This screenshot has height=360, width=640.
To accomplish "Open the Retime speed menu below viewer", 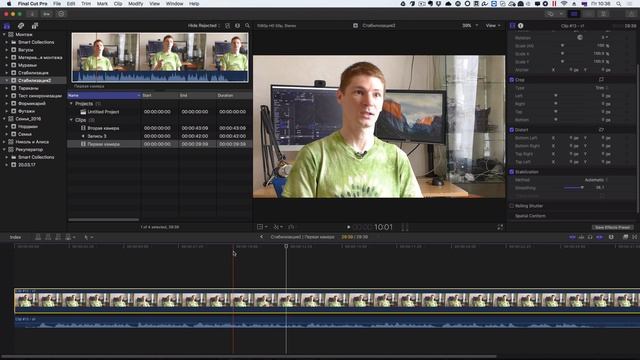I will coord(292,227).
